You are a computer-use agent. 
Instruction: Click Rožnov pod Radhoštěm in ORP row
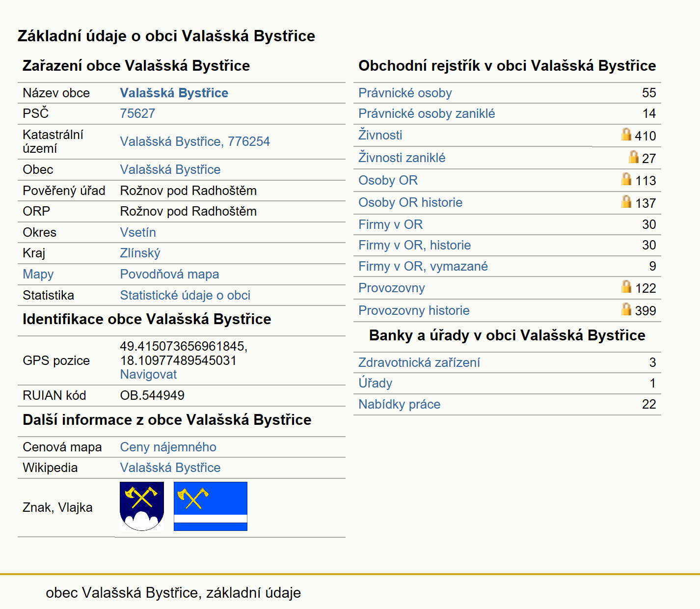pyautogui.click(x=188, y=211)
